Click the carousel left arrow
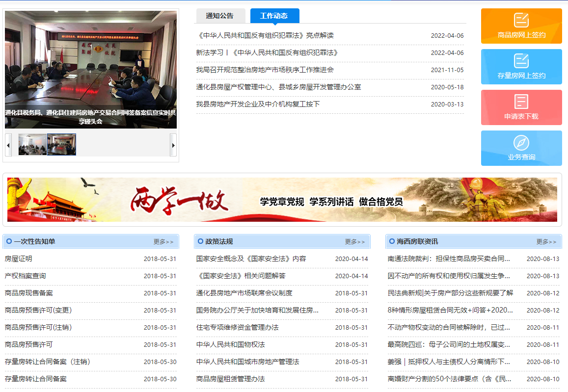568x392 pixels. point(8,145)
